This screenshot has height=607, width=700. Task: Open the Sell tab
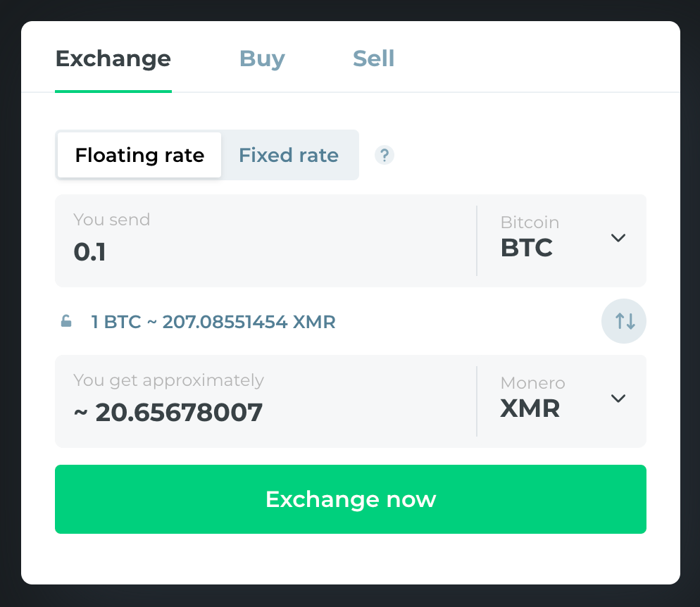373,58
